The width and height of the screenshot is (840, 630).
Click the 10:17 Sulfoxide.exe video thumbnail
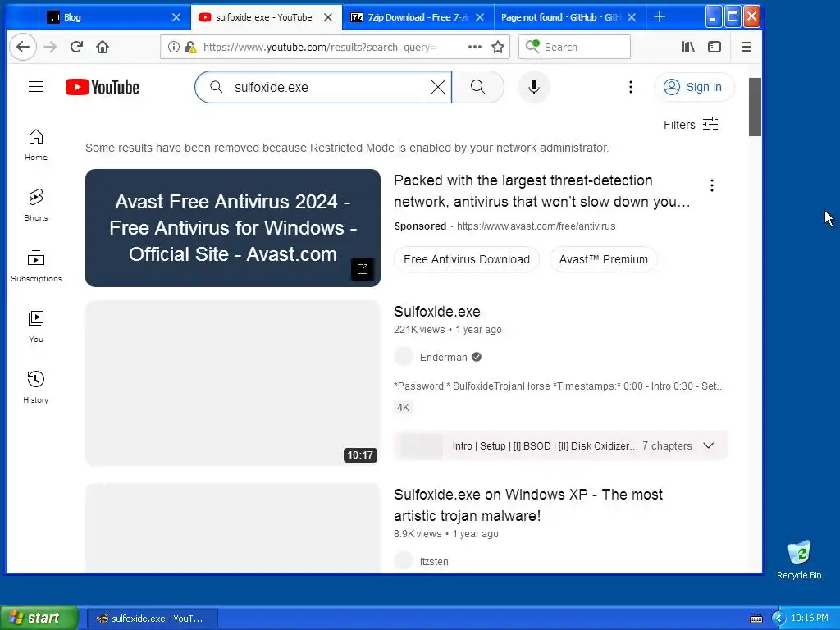[232, 383]
